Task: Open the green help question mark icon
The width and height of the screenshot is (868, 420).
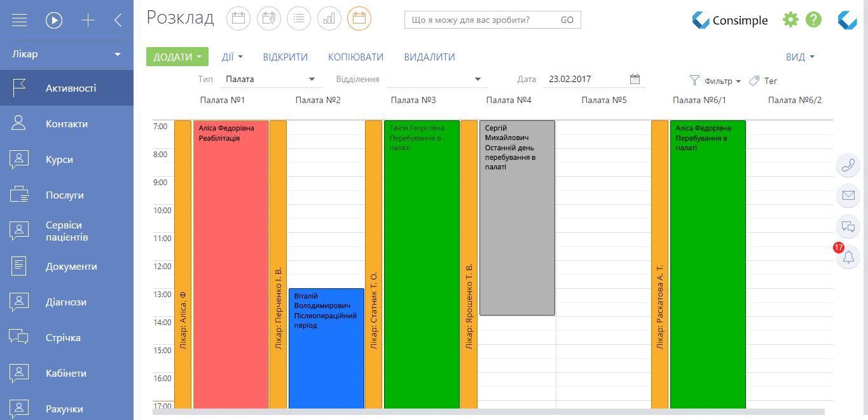Action: click(814, 19)
